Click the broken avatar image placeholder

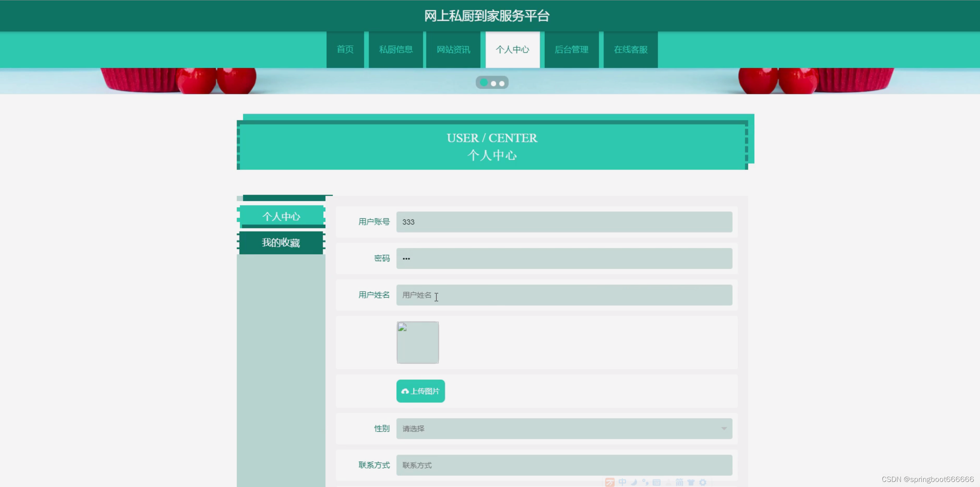(418, 342)
